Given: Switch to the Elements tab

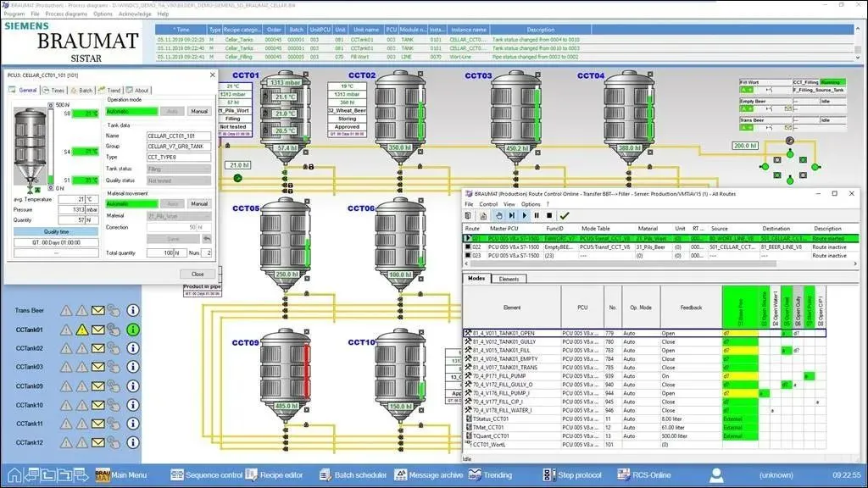Looking at the screenshot, I should pos(509,279).
